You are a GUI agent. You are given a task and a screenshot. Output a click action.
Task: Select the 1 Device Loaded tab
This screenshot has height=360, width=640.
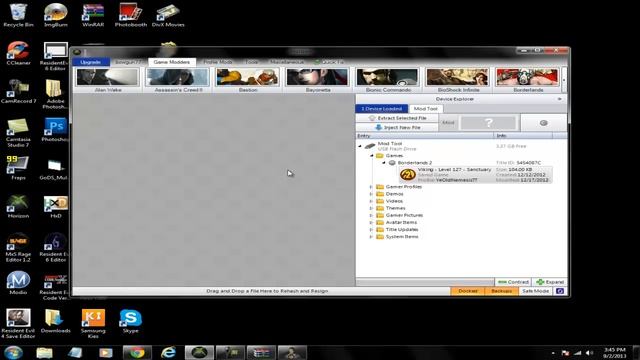[x=382, y=109]
